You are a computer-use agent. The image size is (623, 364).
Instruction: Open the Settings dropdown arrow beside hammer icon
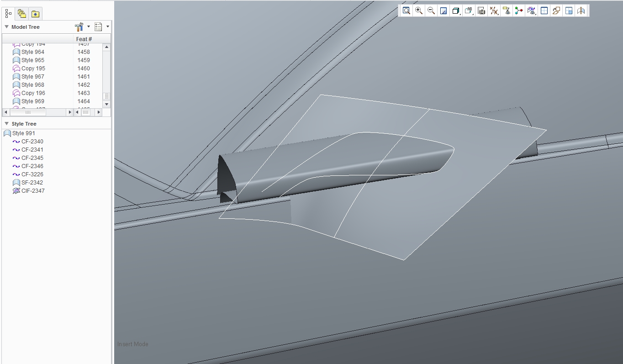click(89, 26)
